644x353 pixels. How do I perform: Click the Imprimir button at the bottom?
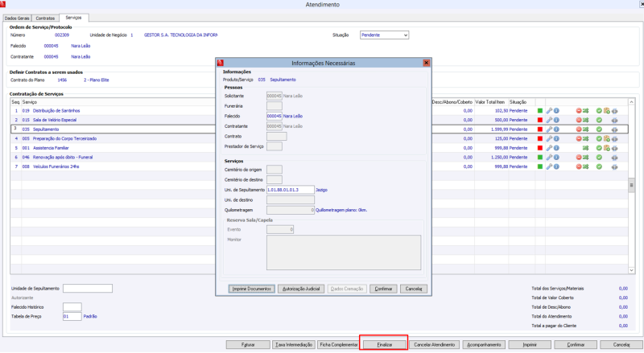click(530, 345)
